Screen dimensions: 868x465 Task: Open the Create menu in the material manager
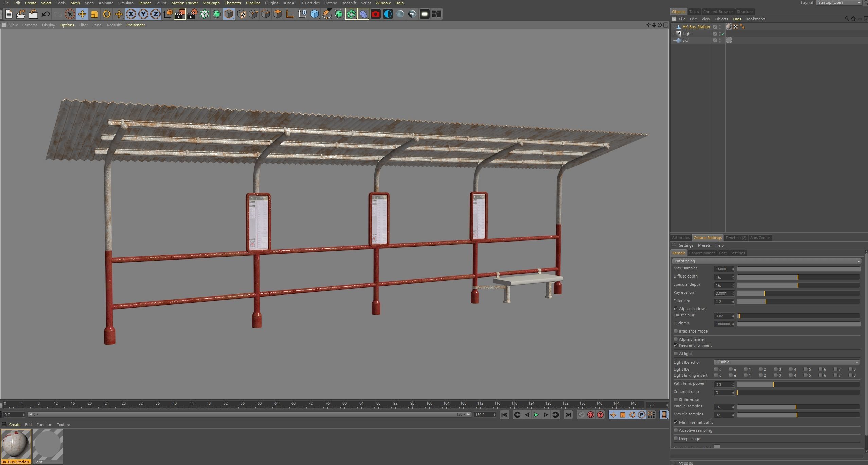pyautogui.click(x=15, y=425)
